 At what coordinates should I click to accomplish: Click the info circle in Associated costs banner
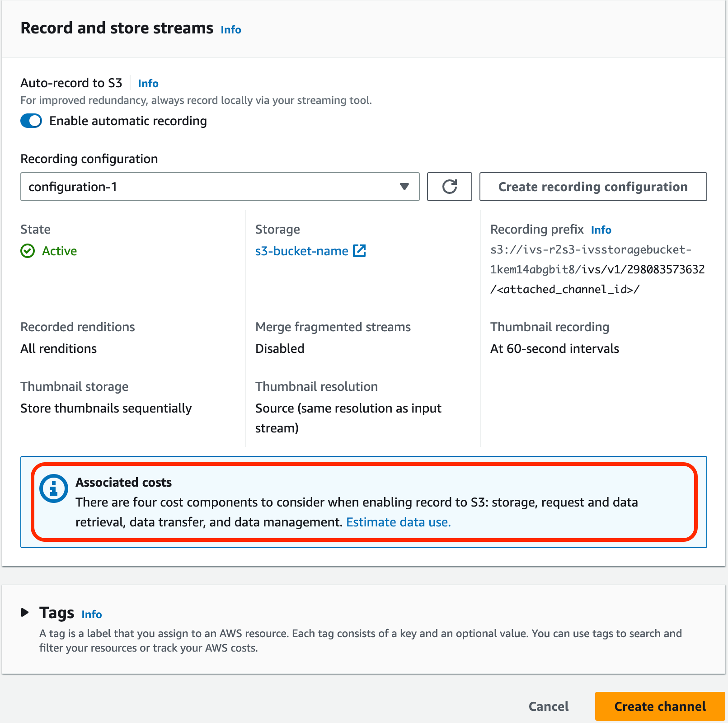pos(53,488)
